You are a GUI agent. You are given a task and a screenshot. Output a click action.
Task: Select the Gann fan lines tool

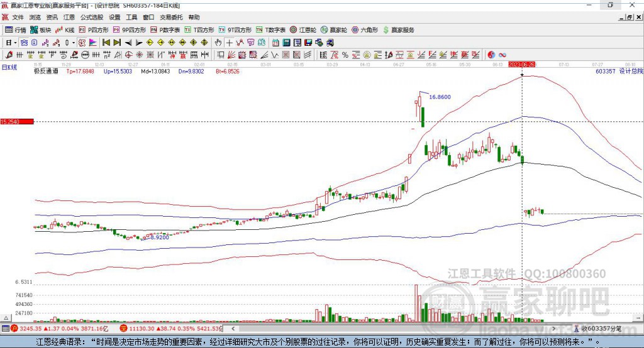(x=231, y=55)
